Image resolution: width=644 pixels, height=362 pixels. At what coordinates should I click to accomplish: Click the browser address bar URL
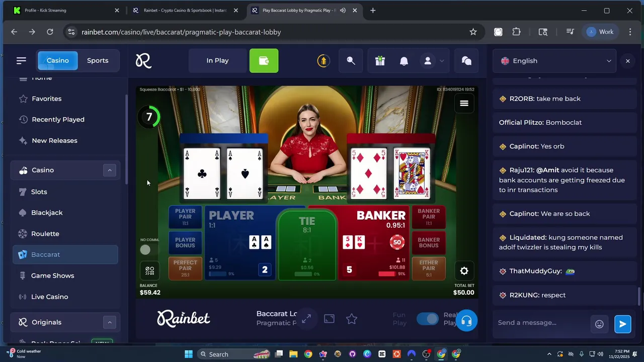pyautogui.click(x=181, y=32)
